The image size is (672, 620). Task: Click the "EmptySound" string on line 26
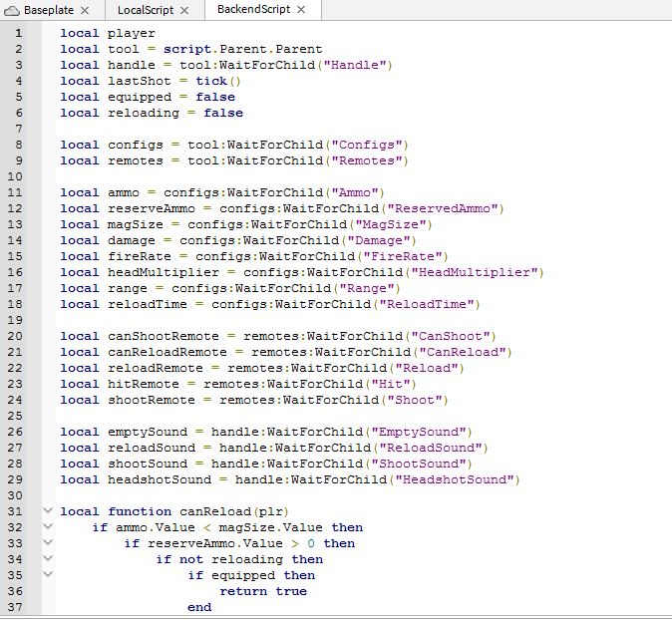point(419,432)
